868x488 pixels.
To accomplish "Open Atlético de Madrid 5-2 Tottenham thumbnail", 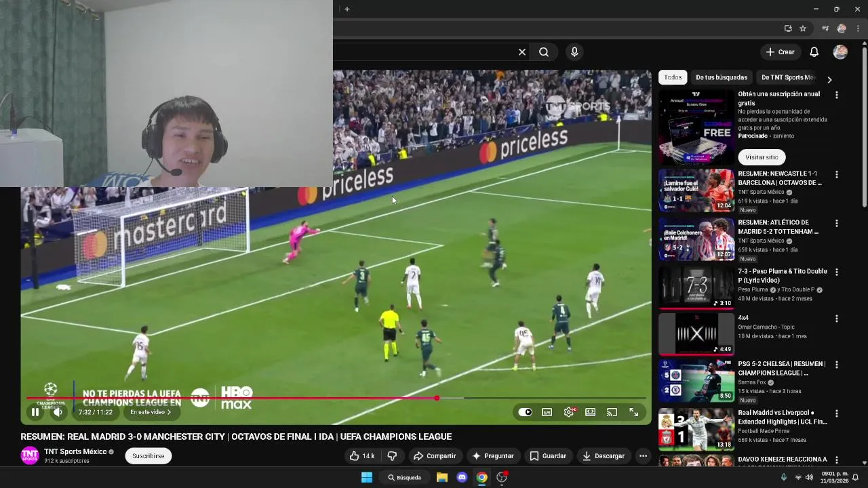I will point(696,239).
